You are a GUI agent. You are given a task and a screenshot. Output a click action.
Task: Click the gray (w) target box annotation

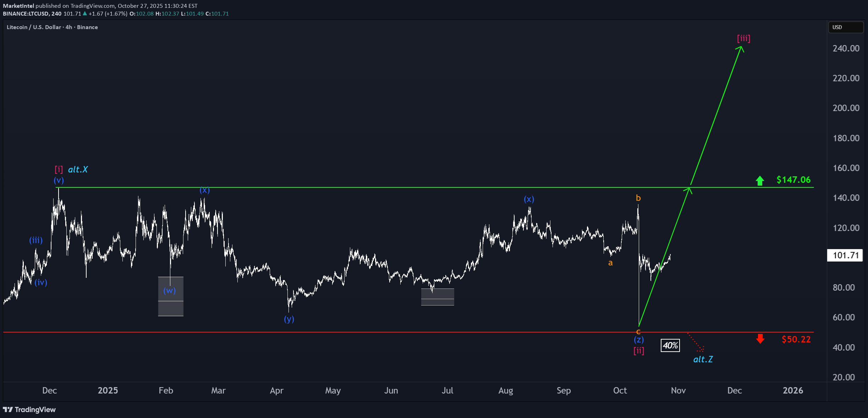pos(171,296)
